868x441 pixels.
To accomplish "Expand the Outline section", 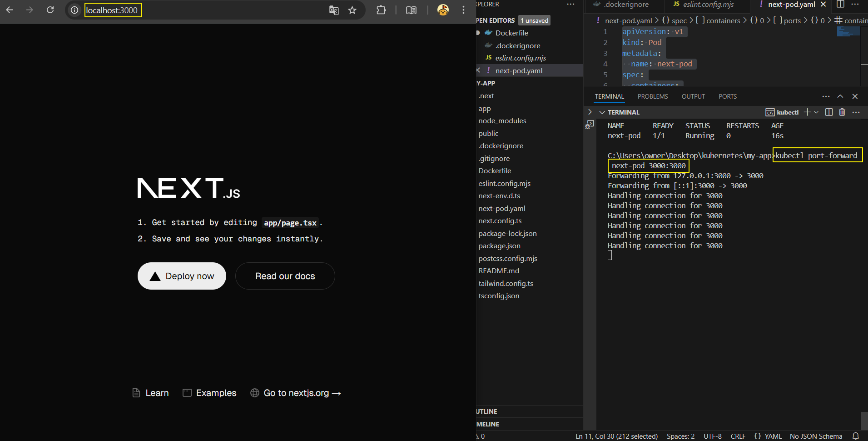I will pyautogui.click(x=529, y=411).
